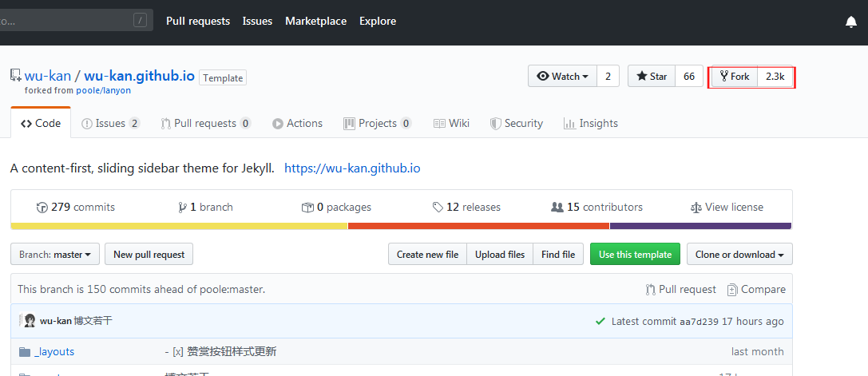The height and width of the screenshot is (376, 868).
Task: Open the Branch: master dropdown
Action: 55,254
